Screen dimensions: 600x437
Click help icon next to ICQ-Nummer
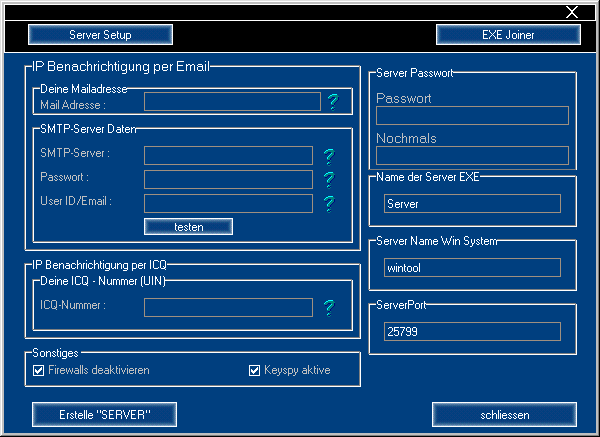[x=327, y=307]
